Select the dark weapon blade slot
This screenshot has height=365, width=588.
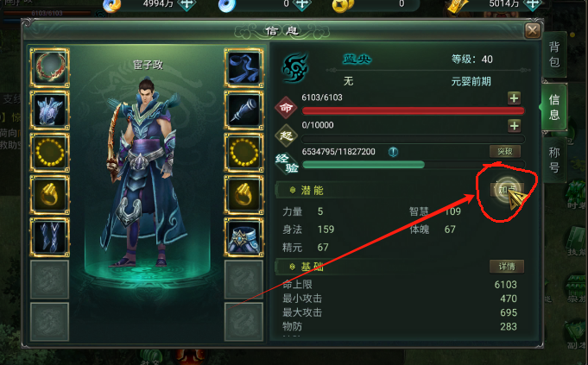click(243, 110)
